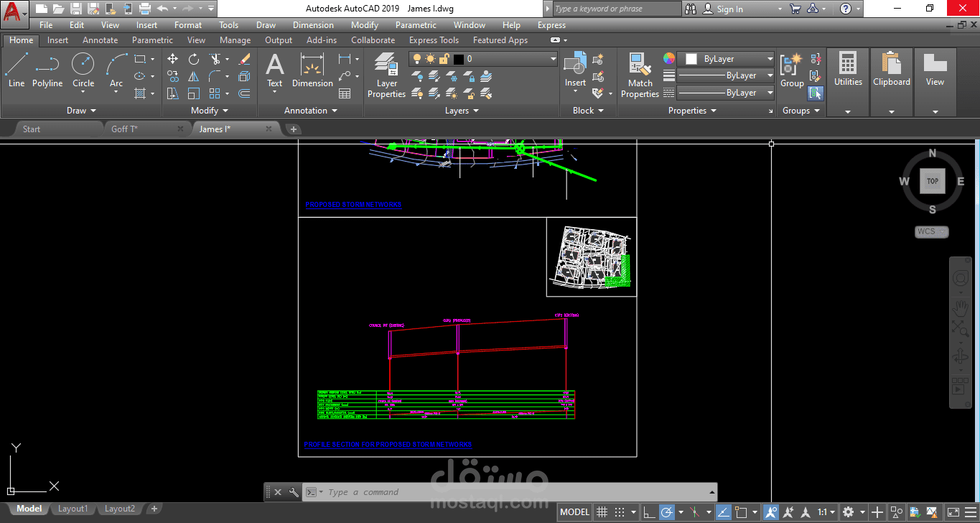Choose the Rotate tool icon

coord(194,59)
